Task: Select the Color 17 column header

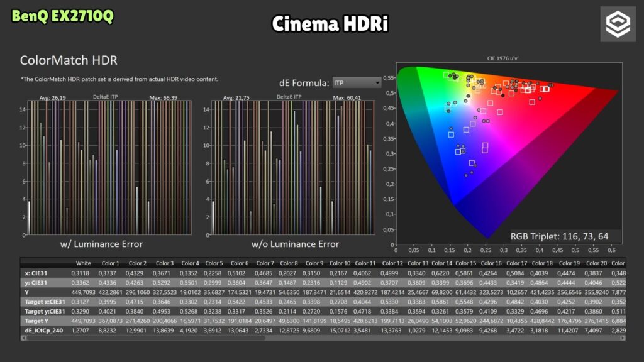Action: pyautogui.click(x=517, y=263)
